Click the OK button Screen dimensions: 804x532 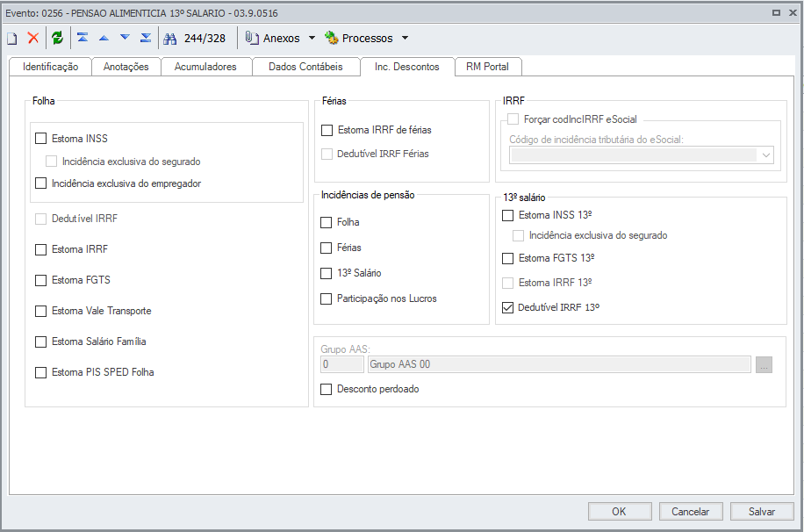click(620, 512)
